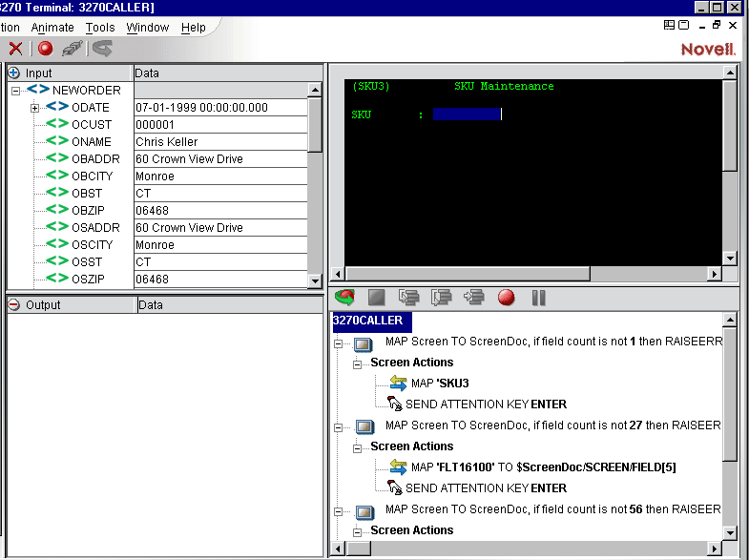This screenshot has width=749, height=560.
Task: Restore the inner document window
Action: (716, 25)
